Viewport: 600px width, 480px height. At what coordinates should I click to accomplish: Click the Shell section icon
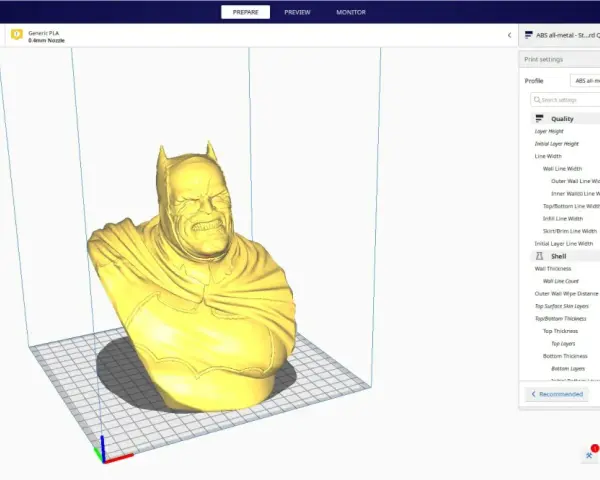coord(539,256)
